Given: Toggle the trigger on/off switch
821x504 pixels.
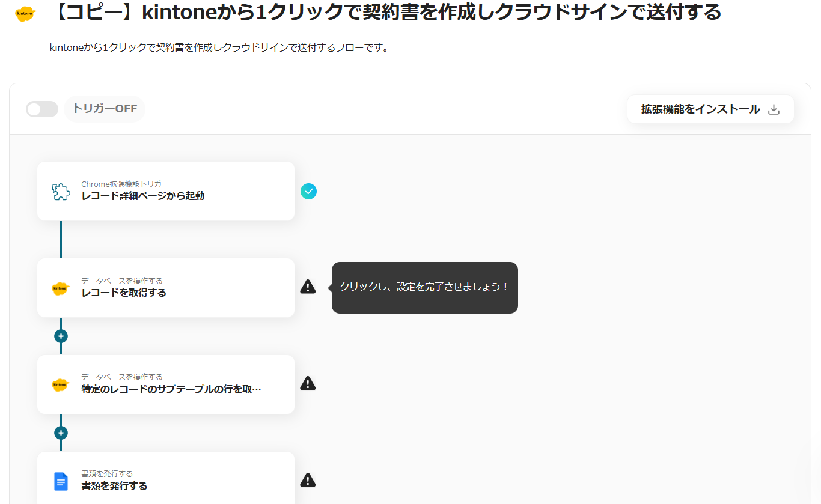Looking at the screenshot, I should point(42,109).
